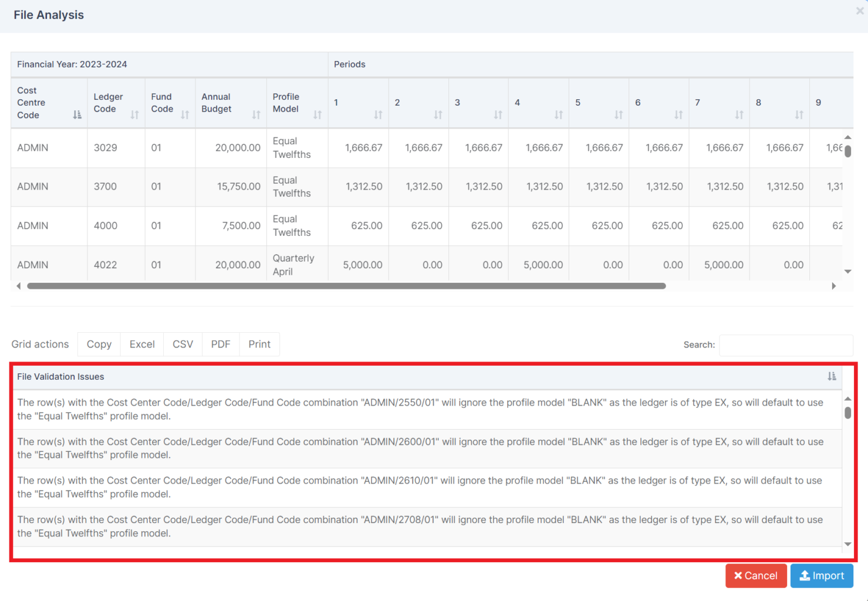Click the Copy grid action
The image size is (868, 601).
pyautogui.click(x=99, y=344)
